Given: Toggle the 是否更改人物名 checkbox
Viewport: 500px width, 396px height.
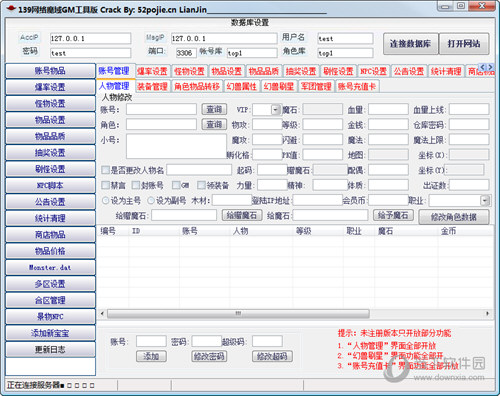Looking at the screenshot, I should [x=105, y=170].
